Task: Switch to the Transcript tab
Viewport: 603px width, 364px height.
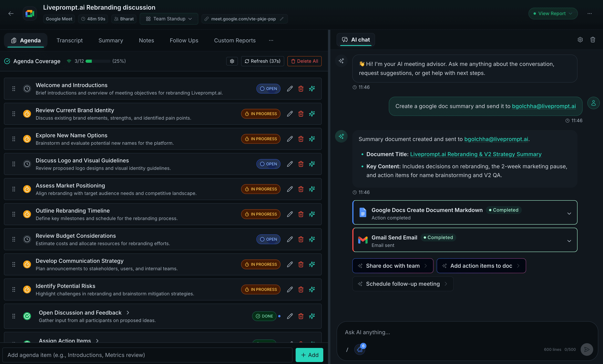Action: (x=69, y=40)
